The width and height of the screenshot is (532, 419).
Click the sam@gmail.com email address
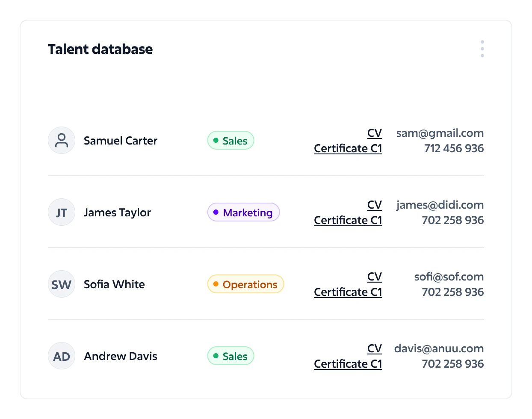tap(440, 133)
